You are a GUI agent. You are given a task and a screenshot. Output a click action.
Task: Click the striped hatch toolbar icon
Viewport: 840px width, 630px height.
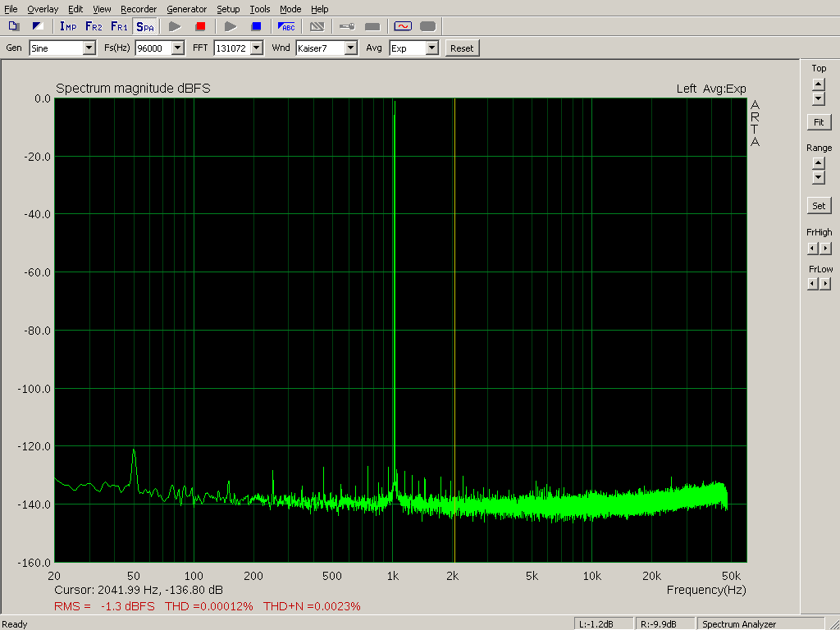click(x=317, y=26)
